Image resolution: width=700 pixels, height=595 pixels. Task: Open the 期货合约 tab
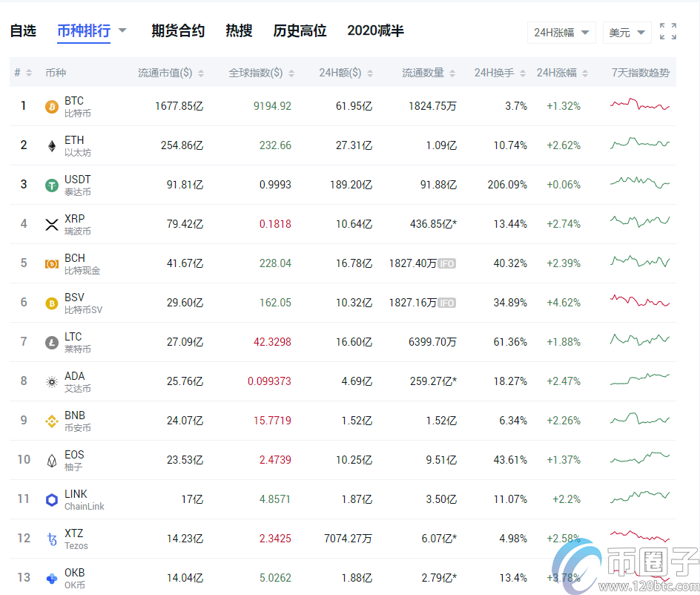(178, 31)
